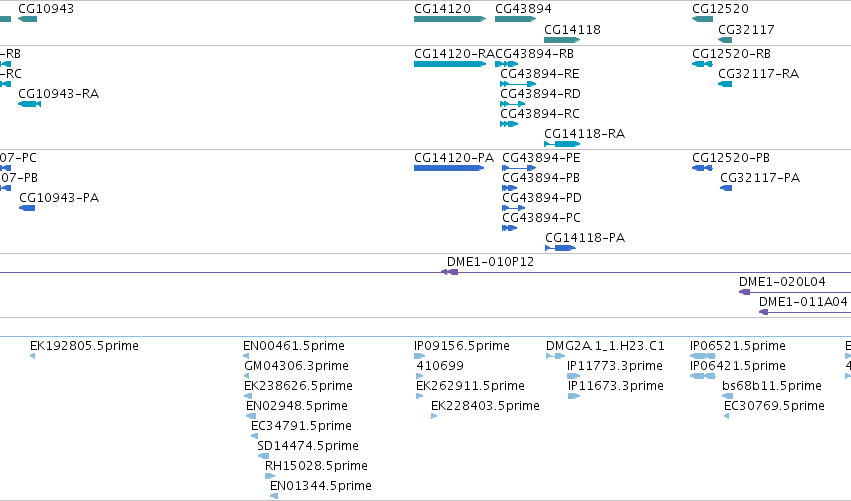
Task: Select transcript CG43894-RE
Action: click(540, 74)
